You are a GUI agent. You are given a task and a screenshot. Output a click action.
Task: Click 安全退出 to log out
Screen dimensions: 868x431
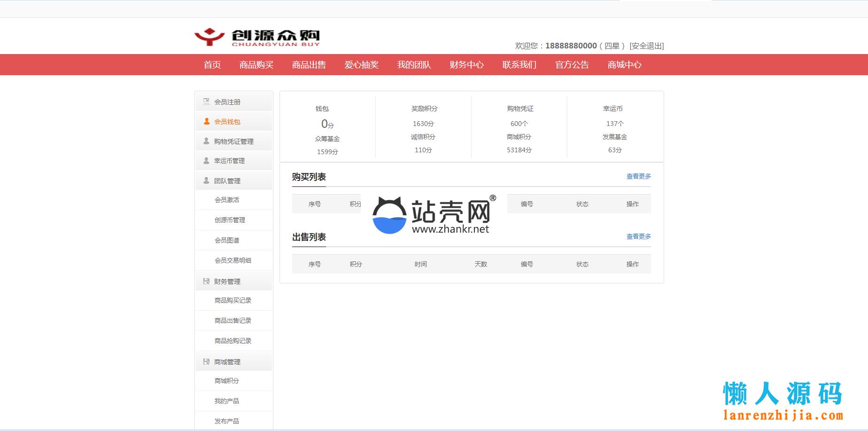tap(646, 46)
